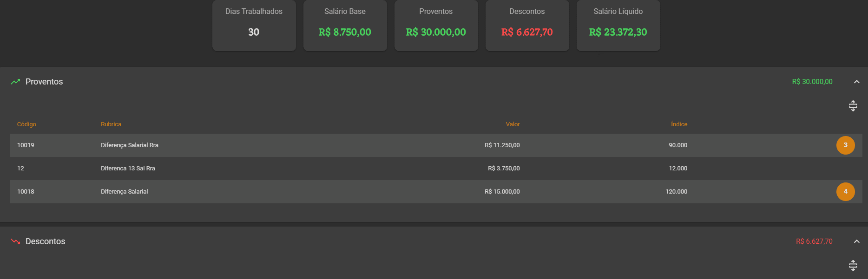Click the Salário Base summary card

pyautogui.click(x=345, y=26)
